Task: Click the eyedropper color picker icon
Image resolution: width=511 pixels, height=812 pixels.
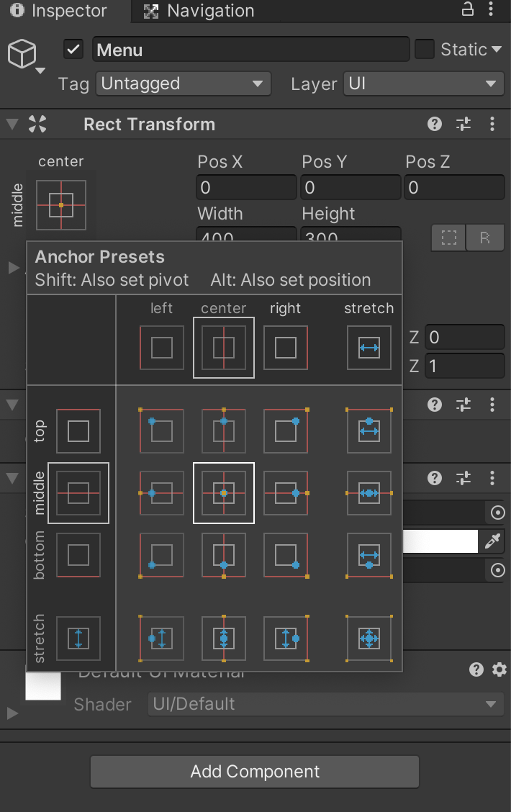Action: tap(493, 541)
